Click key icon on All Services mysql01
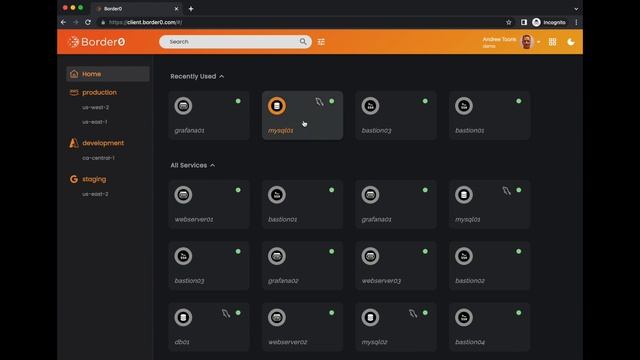640x360 pixels. click(507, 191)
